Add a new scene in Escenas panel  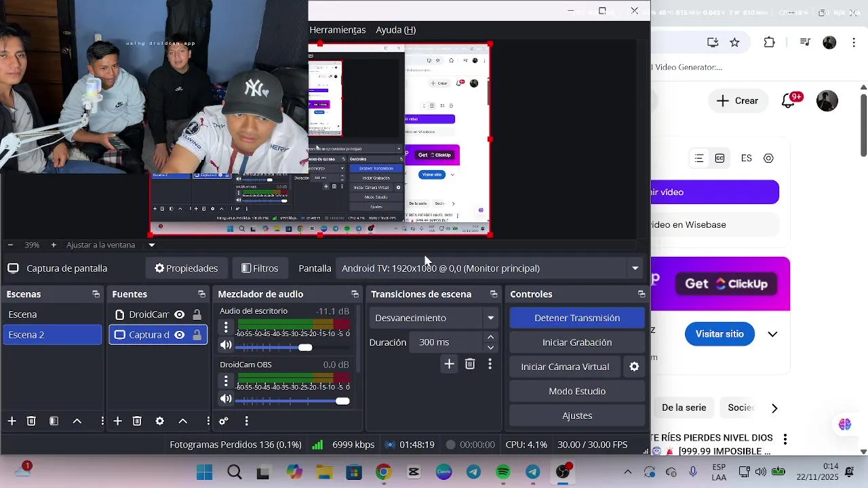pyautogui.click(x=12, y=421)
